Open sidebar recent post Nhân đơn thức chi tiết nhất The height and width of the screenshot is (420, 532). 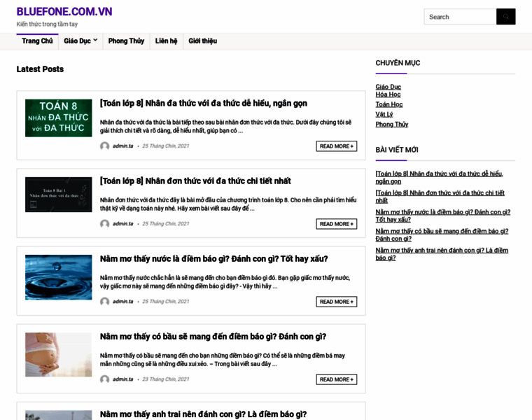[x=440, y=197]
